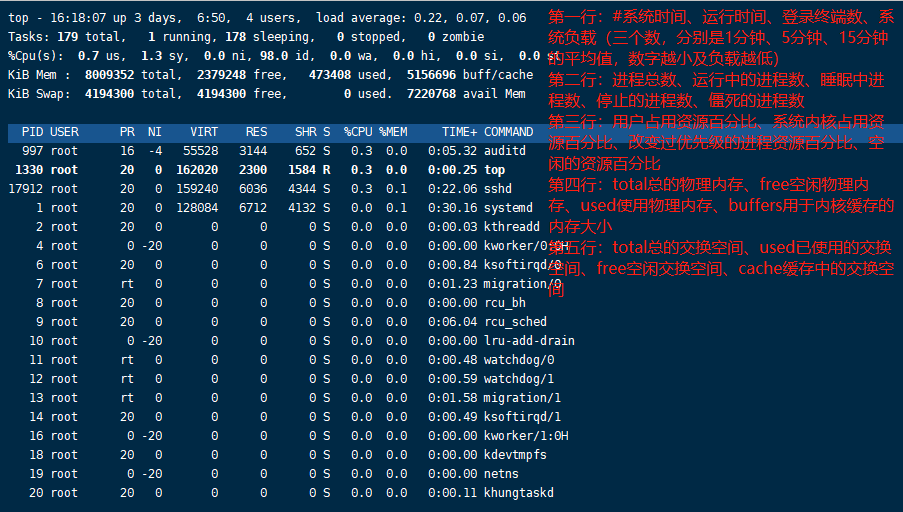Click the %CPU column header
Viewport: 903px width, 512px height.
tap(358, 132)
